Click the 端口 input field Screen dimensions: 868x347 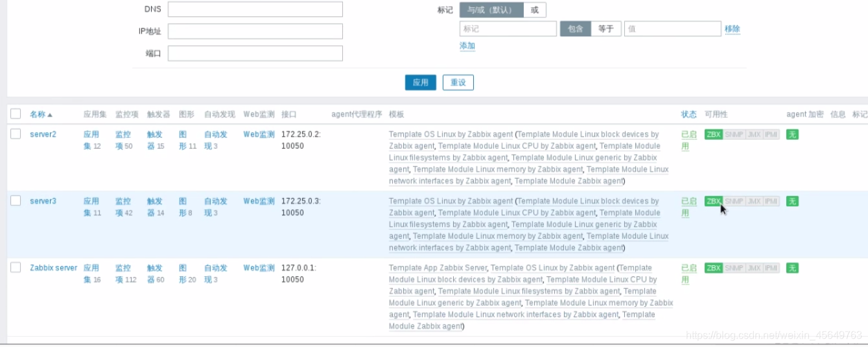255,53
